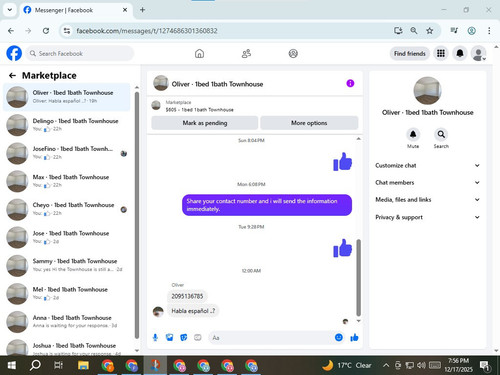Image resolution: width=500 pixels, height=375 pixels.
Task: Select the Messenger | Facebook tab
Action: (x=76, y=10)
